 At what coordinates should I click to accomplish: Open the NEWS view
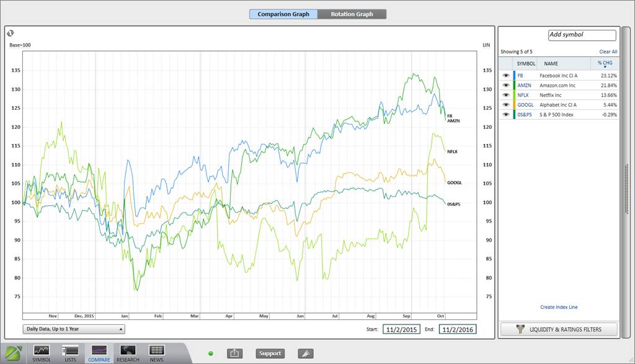tap(156, 353)
